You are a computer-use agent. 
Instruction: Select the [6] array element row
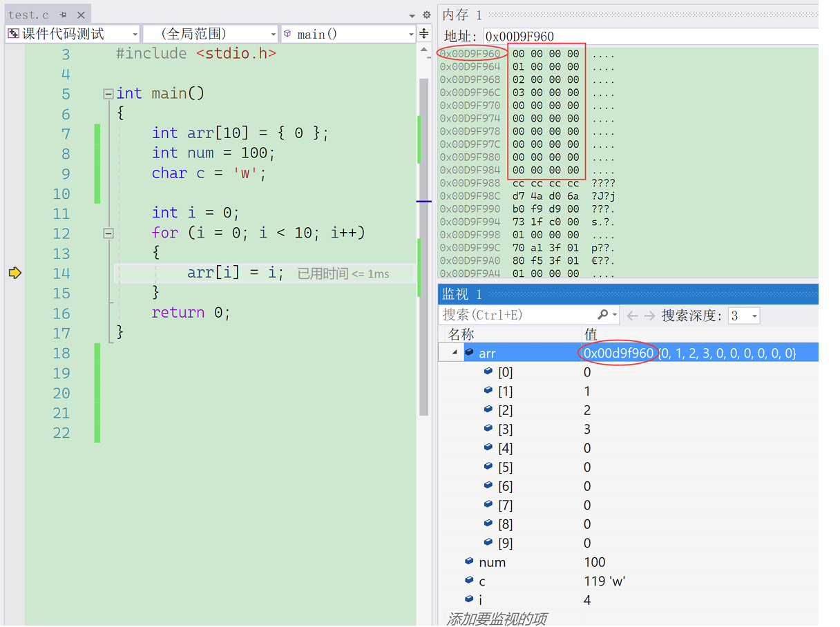coord(629,486)
